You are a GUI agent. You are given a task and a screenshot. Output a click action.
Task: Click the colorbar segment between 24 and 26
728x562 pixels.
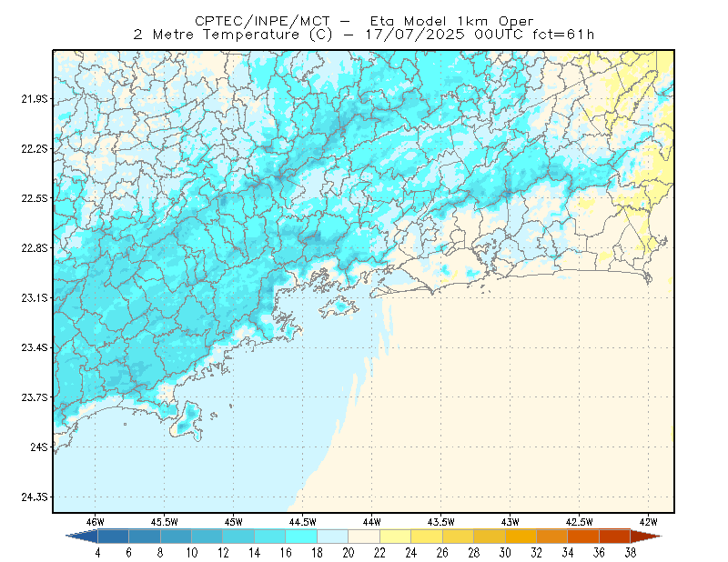coord(427,537)
